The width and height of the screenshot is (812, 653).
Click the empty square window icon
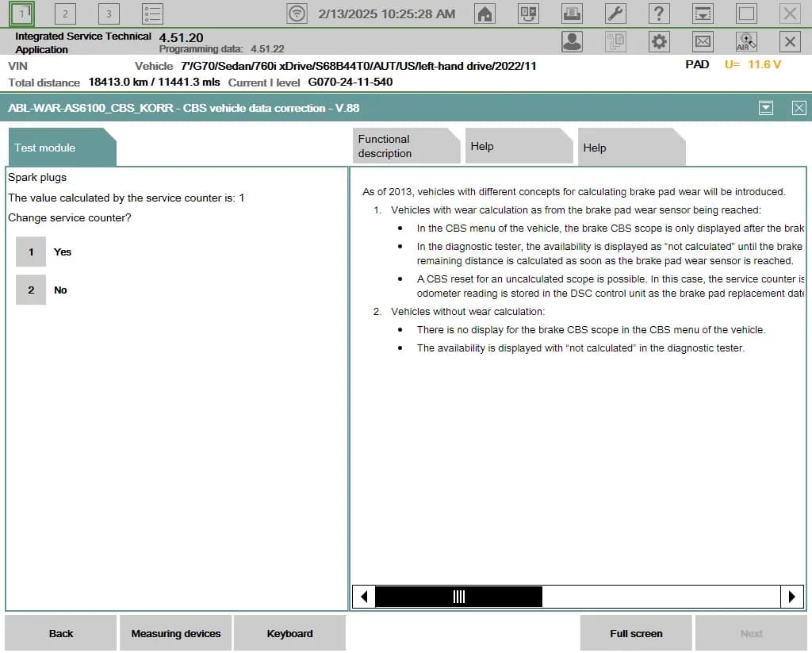[x=746, y=13]
